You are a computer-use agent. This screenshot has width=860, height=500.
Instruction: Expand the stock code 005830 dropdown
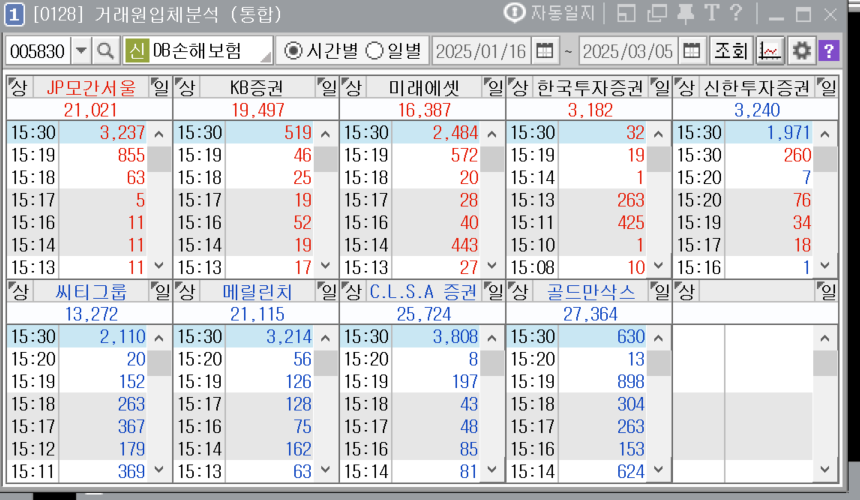tap(81, 51)
